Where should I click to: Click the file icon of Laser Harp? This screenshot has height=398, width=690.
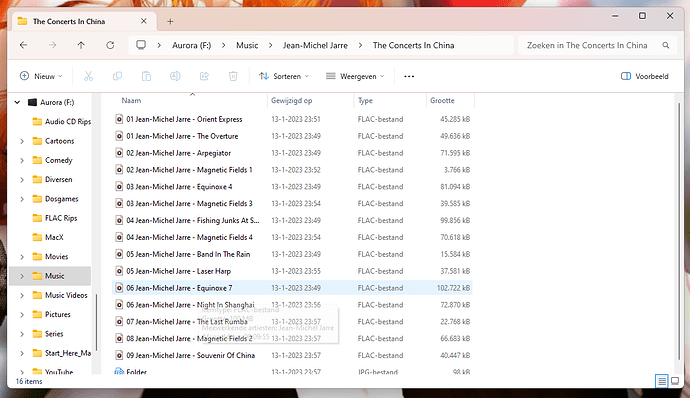tap(119, 271)
